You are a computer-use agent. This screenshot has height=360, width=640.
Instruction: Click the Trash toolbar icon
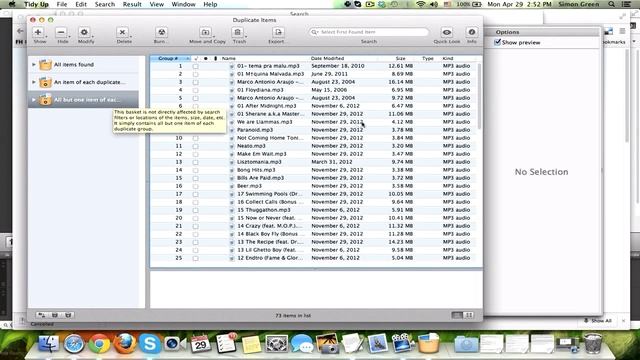coord(238,32)
